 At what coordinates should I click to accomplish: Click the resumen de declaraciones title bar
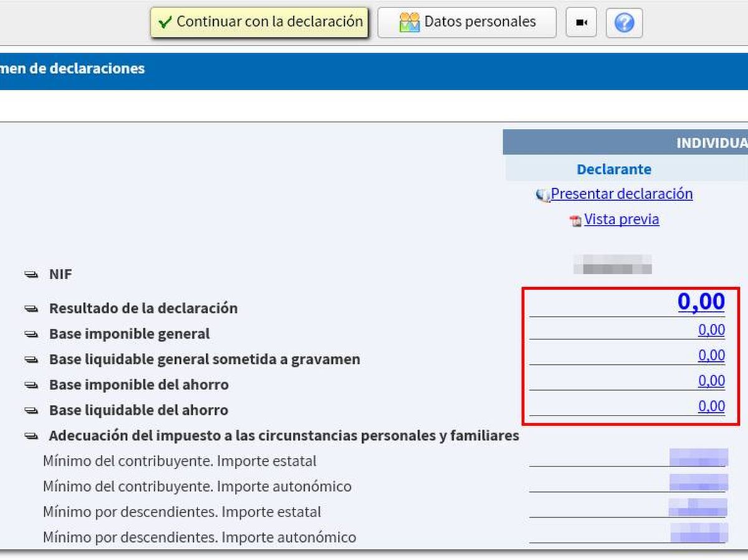(x=374, y=71)
